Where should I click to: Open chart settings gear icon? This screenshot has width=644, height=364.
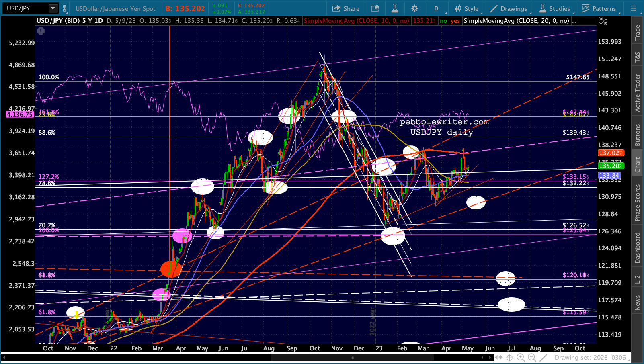pyautogui.click(x=414, y=8)
